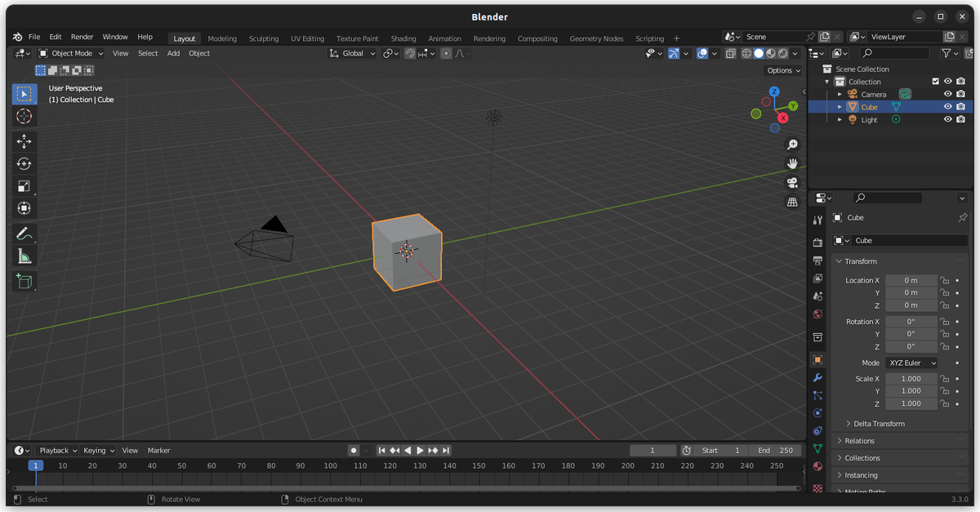
Task: Select the Add Cube tool
Action: (x=24, y=281)
